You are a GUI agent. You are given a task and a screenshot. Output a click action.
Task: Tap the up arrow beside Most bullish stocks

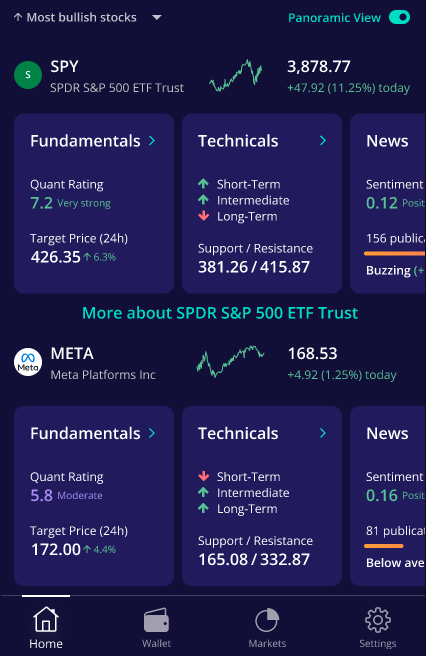point(18,17)
